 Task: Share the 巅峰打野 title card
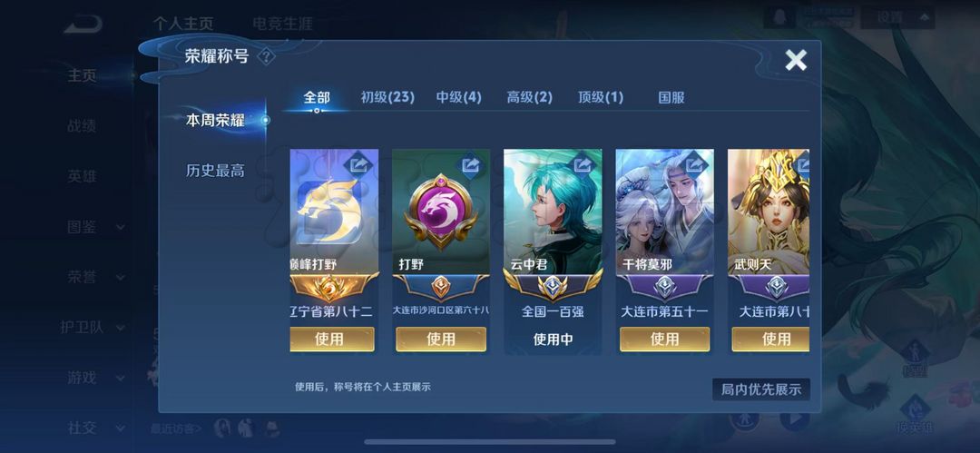[358, 165]
